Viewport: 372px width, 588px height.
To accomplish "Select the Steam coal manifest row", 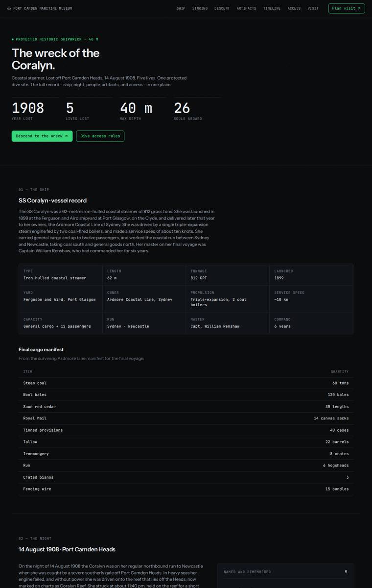I will [186, 383].
